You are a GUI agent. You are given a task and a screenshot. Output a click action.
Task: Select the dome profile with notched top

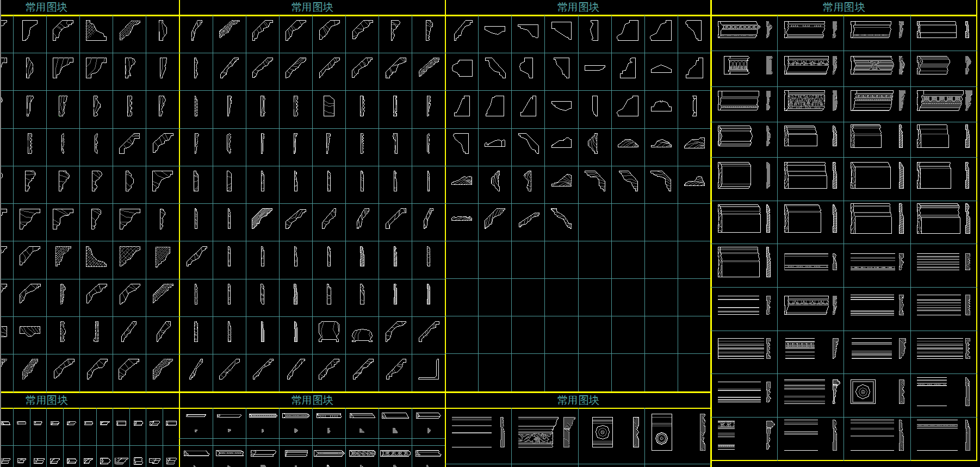tap(661, 105)
